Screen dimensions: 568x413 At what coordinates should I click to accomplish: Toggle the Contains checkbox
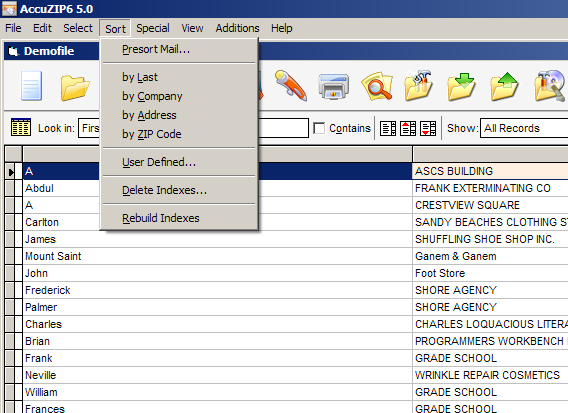319,128
